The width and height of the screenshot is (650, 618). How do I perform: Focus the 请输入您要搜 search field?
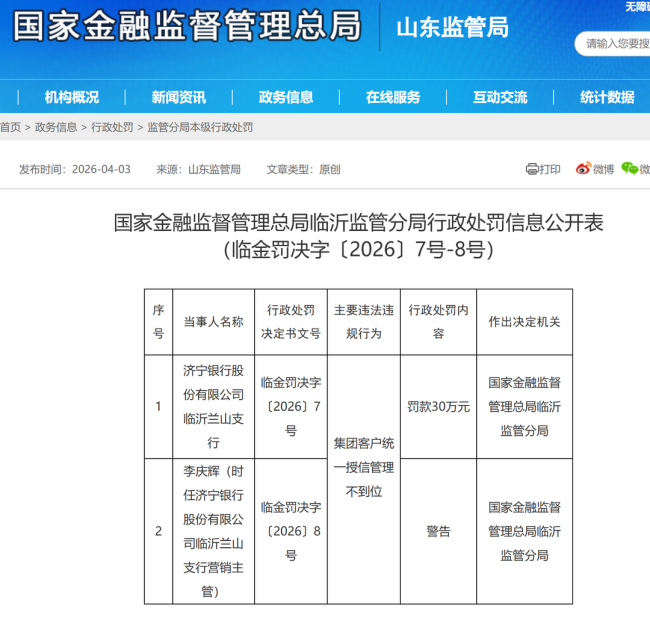click(x=613, y=44)
